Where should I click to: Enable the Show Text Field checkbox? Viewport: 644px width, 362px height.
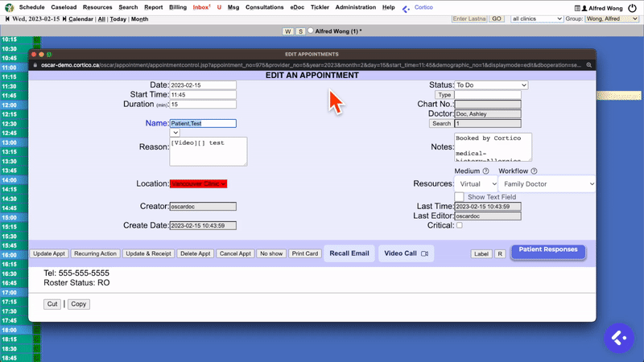(x=459, y=197)
